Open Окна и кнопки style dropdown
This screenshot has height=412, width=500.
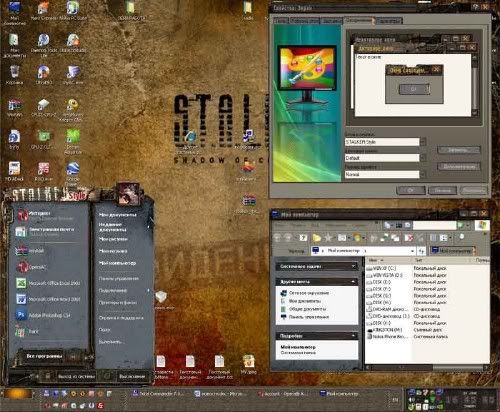pyautogui.click(x=423, y=142)
